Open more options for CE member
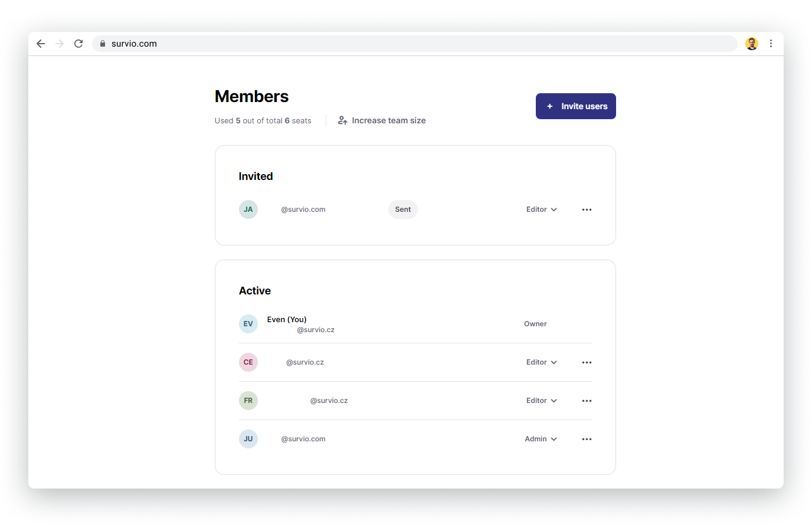 [x=587, y=362]
